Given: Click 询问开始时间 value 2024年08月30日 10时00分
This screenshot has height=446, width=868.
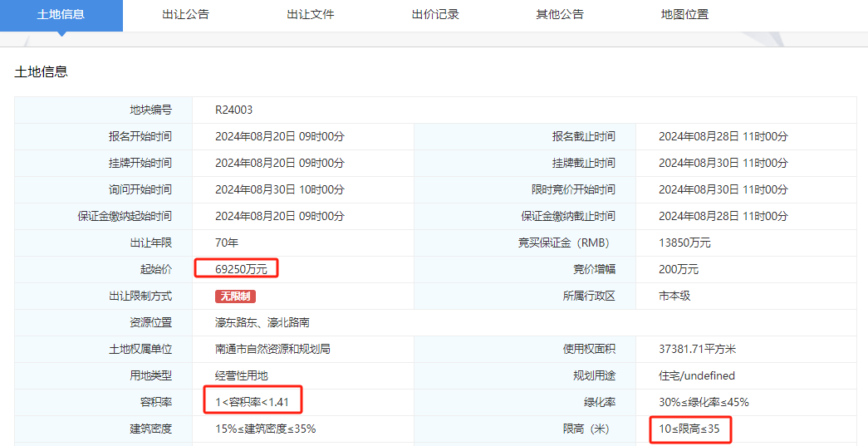Looking at the screenshot, I should (280, 190).
